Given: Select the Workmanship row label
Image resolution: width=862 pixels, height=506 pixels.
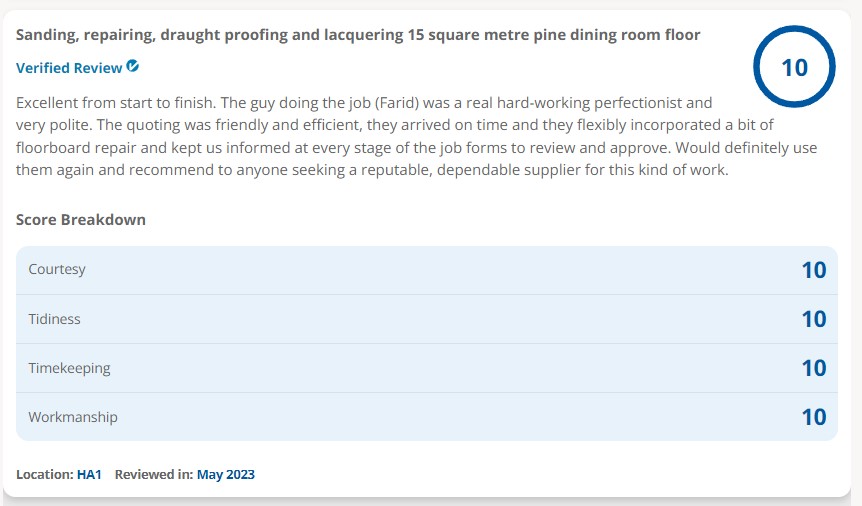Looking at the screenshot, I should [73, 417].
